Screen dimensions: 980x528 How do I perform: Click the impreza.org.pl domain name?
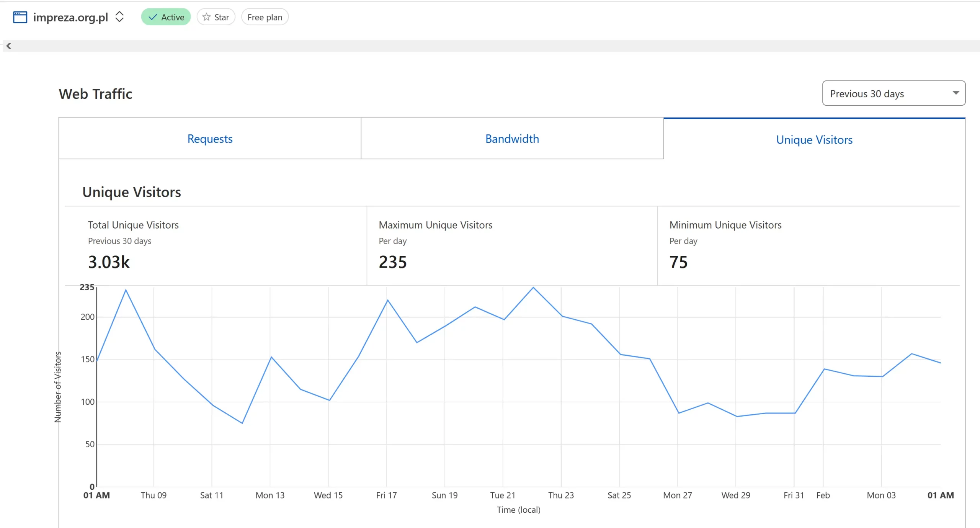[x=70, y=17]
